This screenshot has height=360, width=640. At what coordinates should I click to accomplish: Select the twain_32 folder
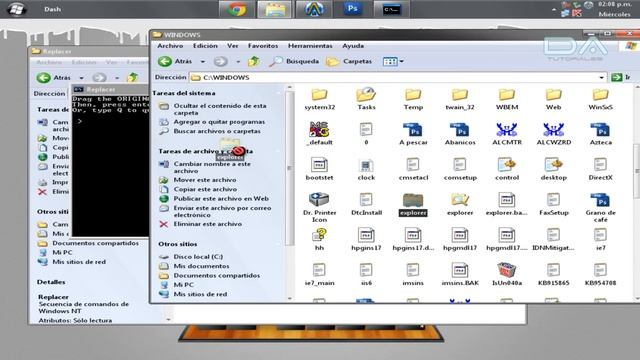[460, 99]
